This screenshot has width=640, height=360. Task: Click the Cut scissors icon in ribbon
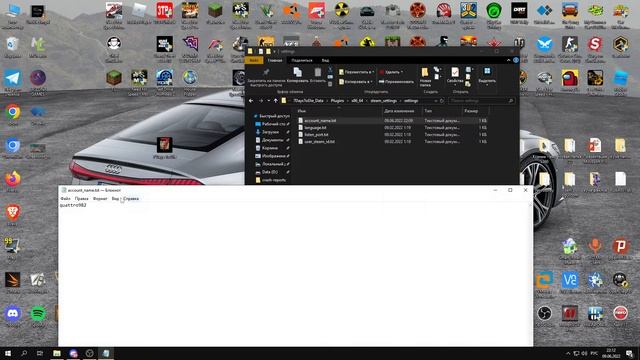[x=330, y=71]
